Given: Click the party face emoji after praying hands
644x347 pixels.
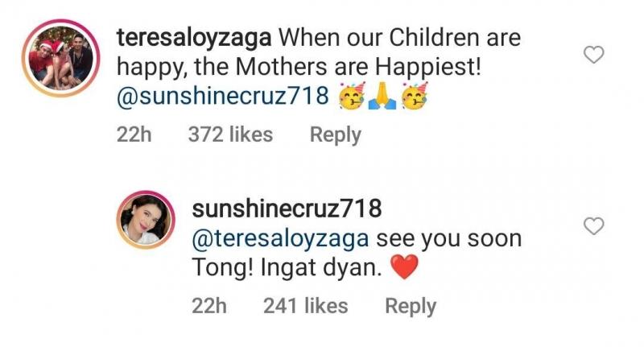Looking at the screenshot, I should [412, 97].
